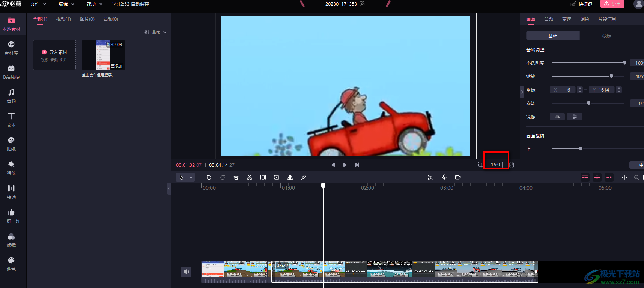Open the 本地素材 local material panel
The height and width of the screenshot is (288, 644).
pos(11,24)
